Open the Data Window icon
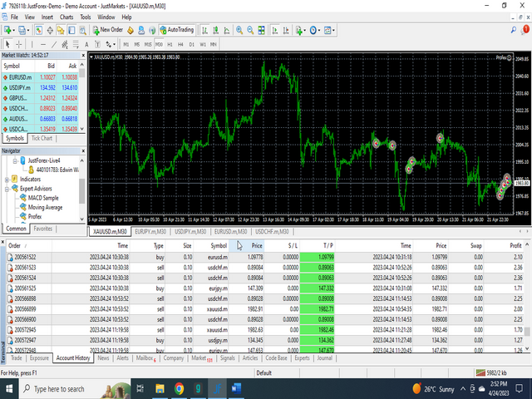 tap(50, 30)
